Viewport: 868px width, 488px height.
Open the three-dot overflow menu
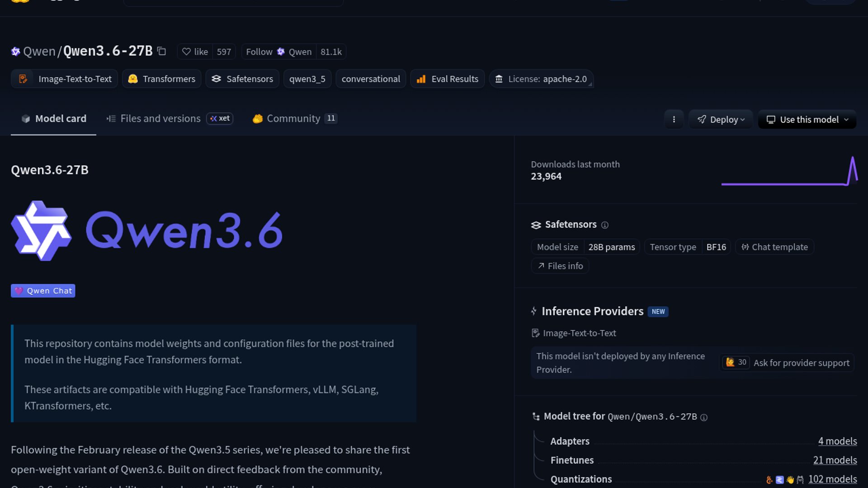pyautogui.click(x=674, y=119)
